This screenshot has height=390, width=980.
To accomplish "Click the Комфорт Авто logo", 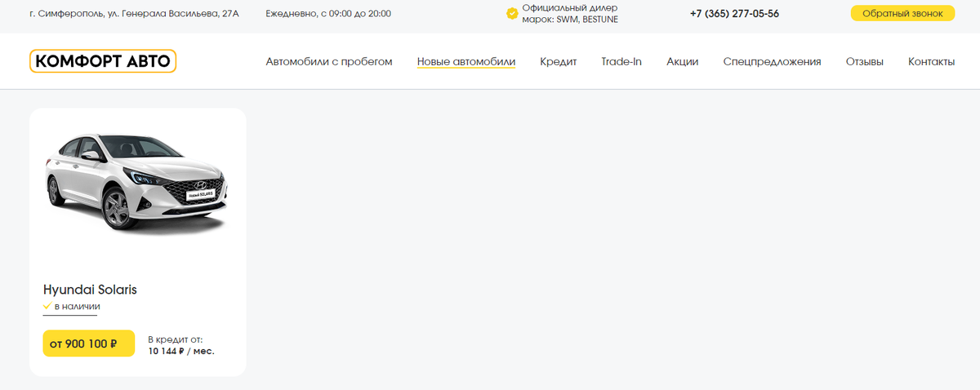I will 103,61.
